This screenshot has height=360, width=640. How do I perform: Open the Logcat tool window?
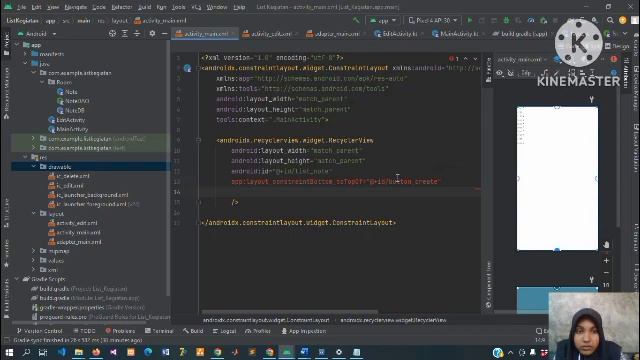[x=224, y=331]
